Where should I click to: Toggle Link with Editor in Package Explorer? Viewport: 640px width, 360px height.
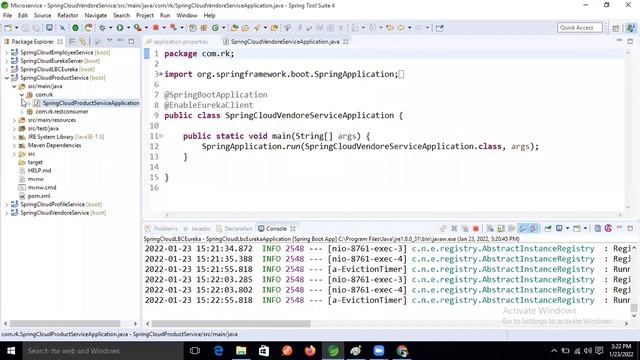point(83,41)
